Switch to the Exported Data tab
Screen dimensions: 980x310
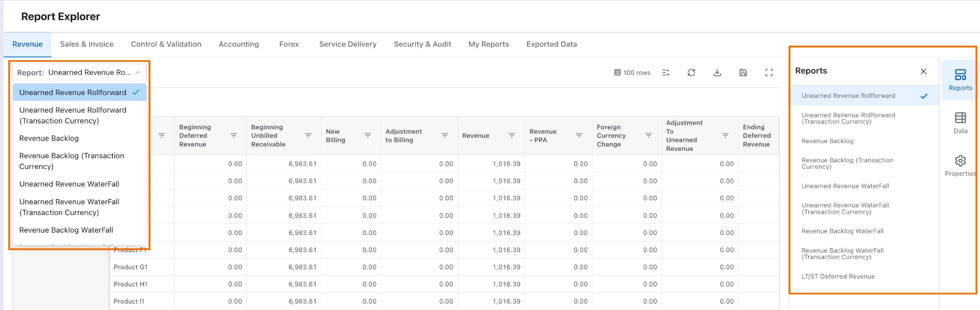[x=552, y=45]
